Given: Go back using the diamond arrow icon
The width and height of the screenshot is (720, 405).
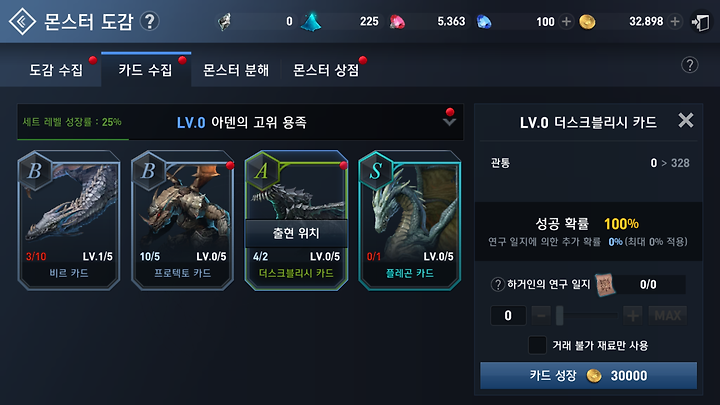Looking at the screenshot, I should coord(22,21).
